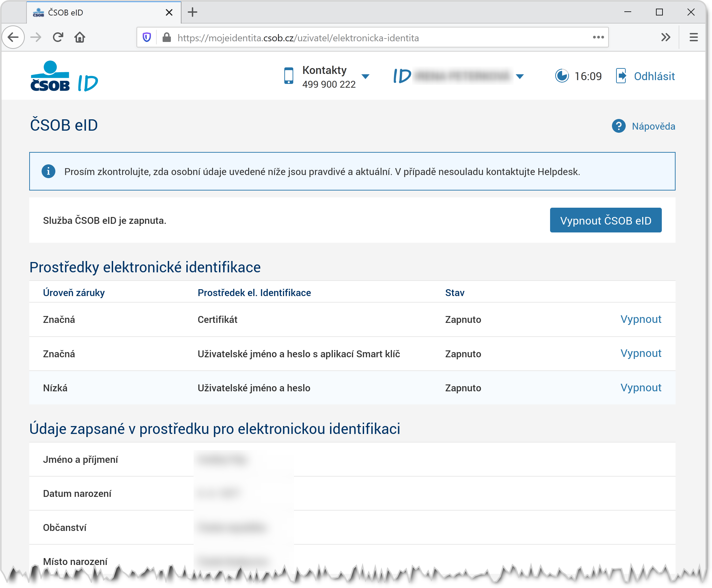Open page actions three-dot menu
The height and width of the screenshot is (588, 712).
(598, 37)
